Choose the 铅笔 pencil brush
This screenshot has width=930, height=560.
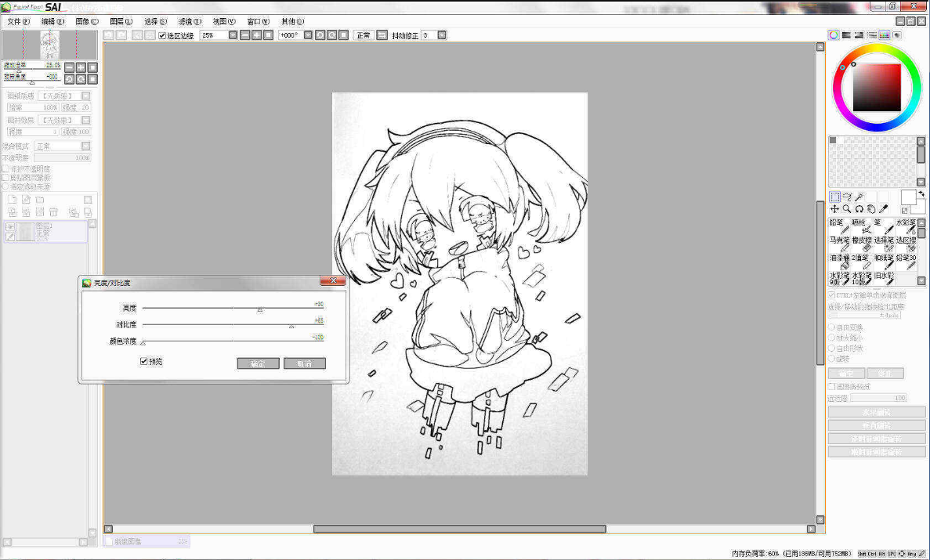pyautogui.click(x=839, y=226)
